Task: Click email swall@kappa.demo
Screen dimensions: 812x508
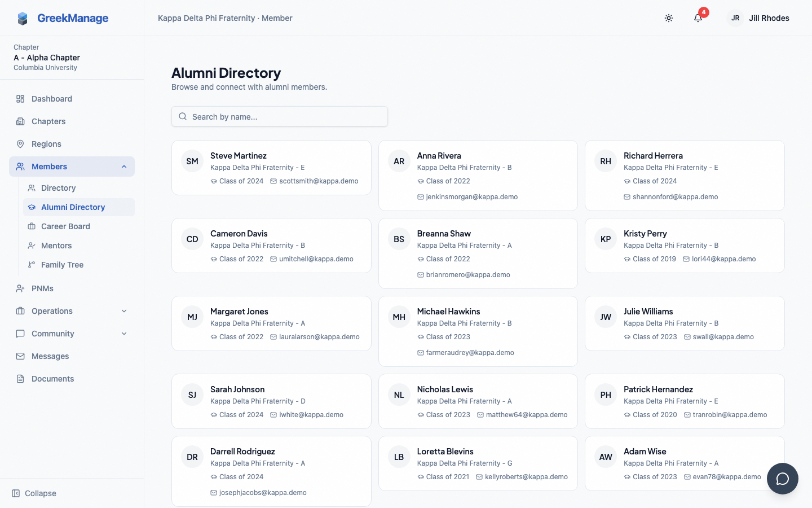Action: click(723, 337)
